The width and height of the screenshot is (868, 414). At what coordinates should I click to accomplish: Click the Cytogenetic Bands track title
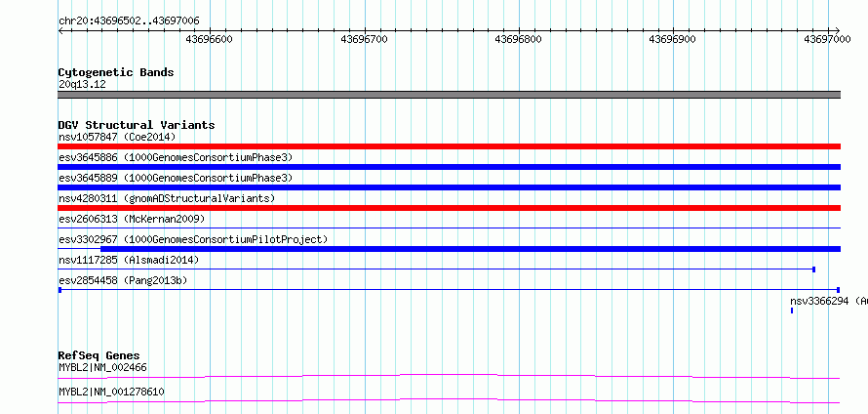116,72
